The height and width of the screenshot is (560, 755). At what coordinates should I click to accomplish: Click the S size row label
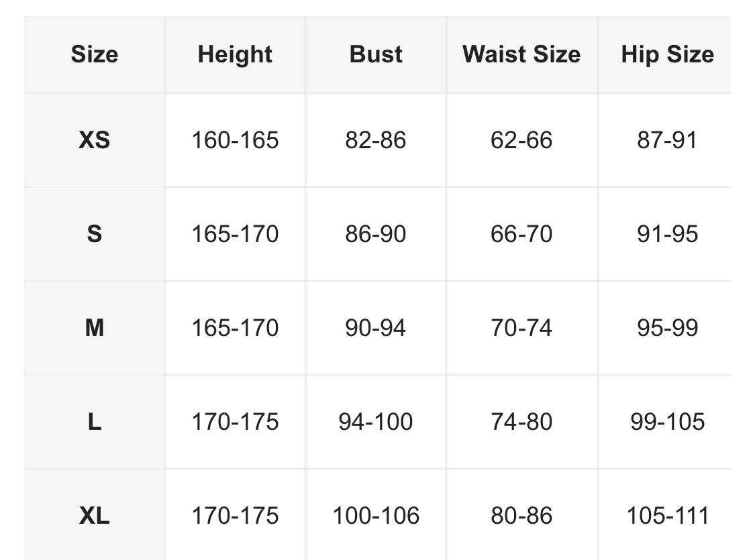(95, 234)
